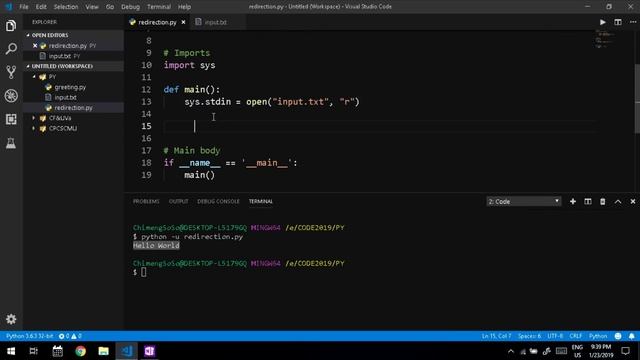Go to line via Ln 15, Col 7
The height and width of the screenshot is (360, 640).
point(496,336)
